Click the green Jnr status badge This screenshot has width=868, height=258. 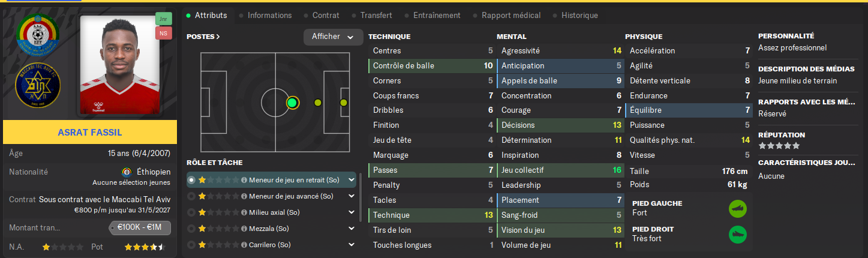(x=163, y=19)
